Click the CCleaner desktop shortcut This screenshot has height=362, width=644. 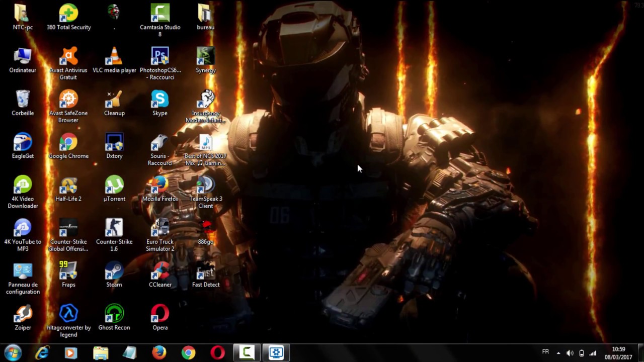pos(160,271)
